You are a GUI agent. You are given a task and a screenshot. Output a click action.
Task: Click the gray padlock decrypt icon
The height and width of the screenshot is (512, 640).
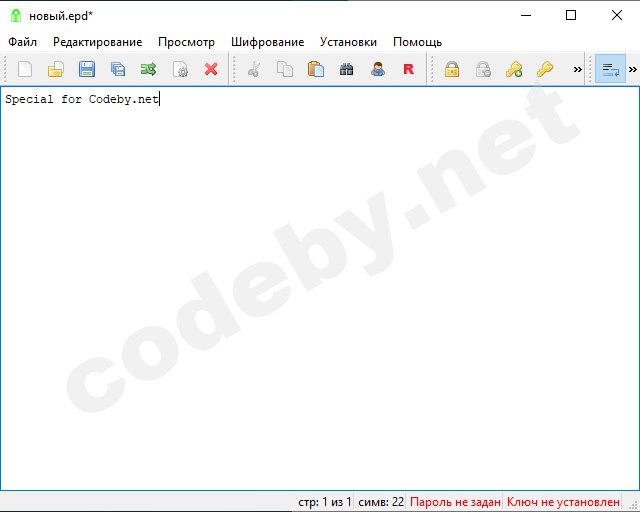click(x=483, y=69)
